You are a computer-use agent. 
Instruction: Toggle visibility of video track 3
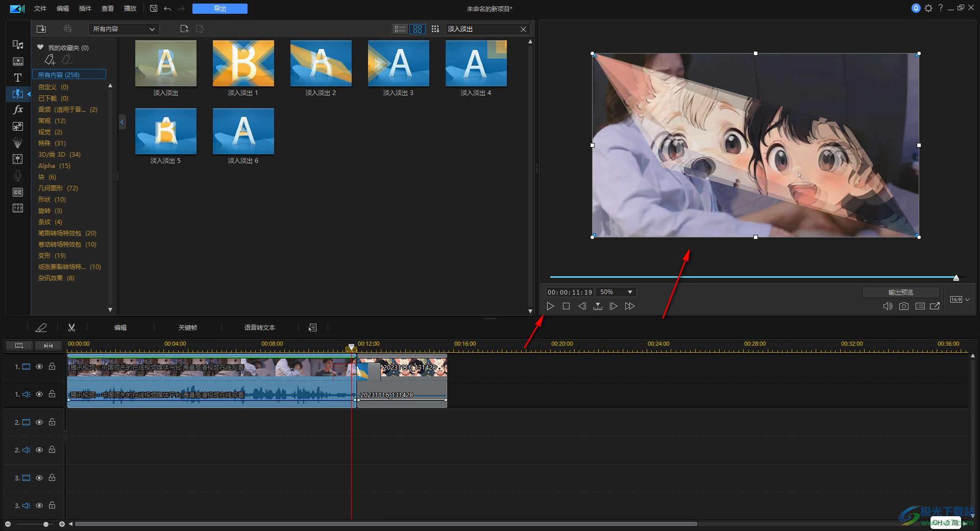coord(39,478)
